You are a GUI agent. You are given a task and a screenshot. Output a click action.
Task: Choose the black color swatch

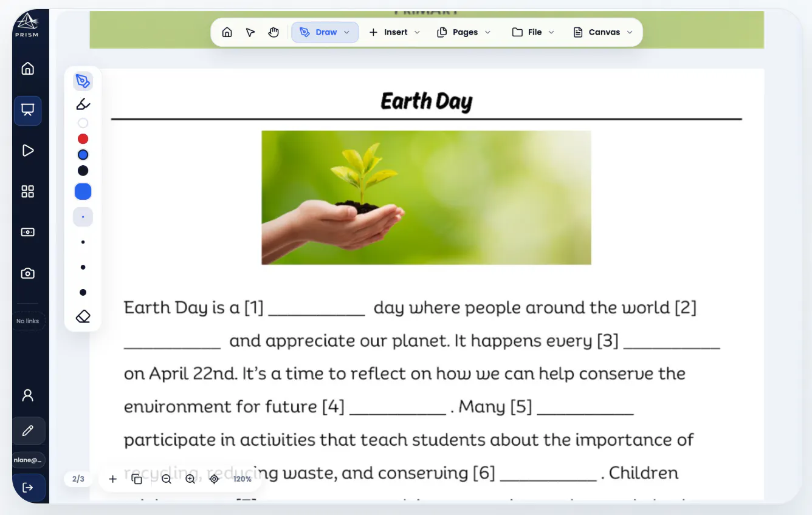[x=83, y=171]
